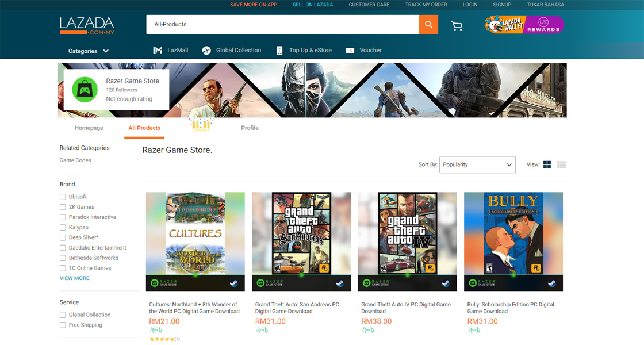Open Grand Theft Auto: San Andreas title link
The width and height of the screenshot is (644, 345).
pyautogui.click(x=297, y=308)
